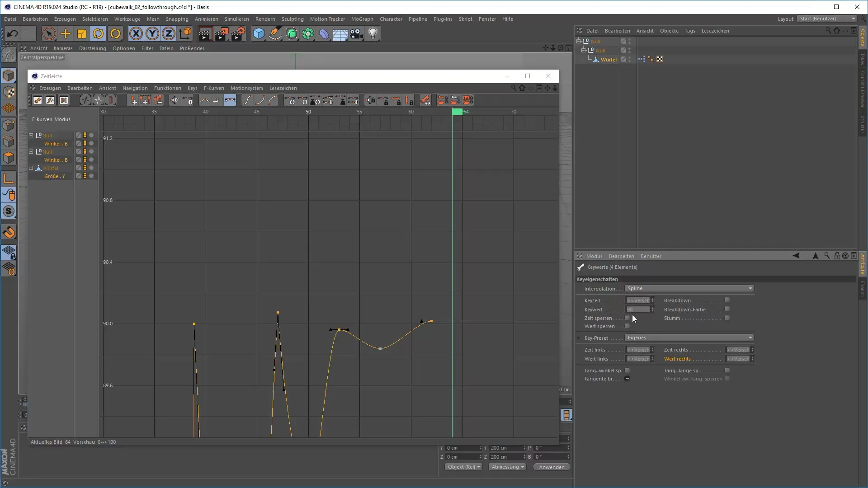Open the Funktionen menu in Zeitleiste
Viewport: 868px width, 488px height.
pos(167,88)
